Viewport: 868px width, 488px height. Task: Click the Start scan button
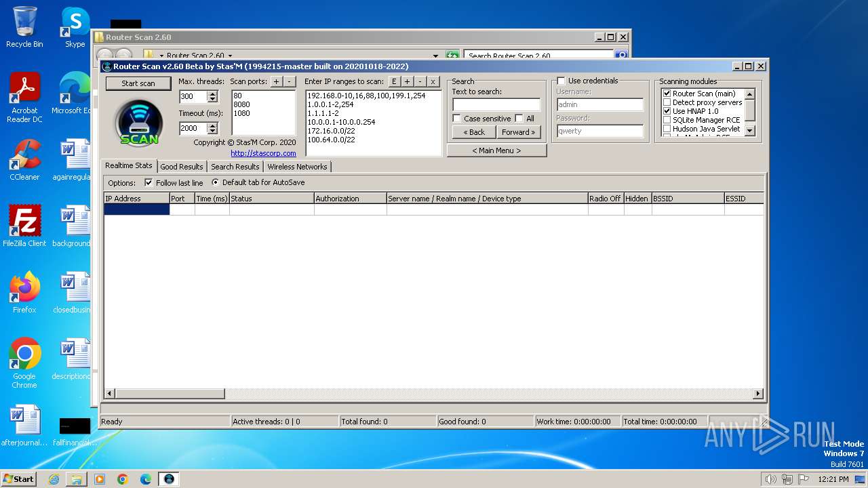138,83
